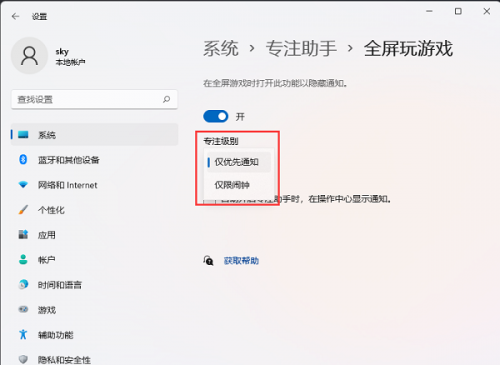Open 时间和语言 settings page
The image size is (500, 365).
(95, 285)
